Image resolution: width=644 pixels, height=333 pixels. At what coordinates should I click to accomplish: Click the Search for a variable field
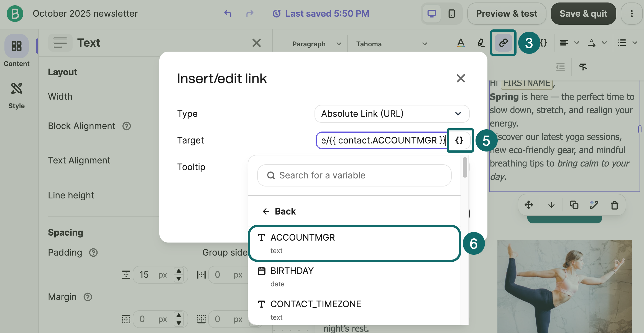(x=354, y=175)
